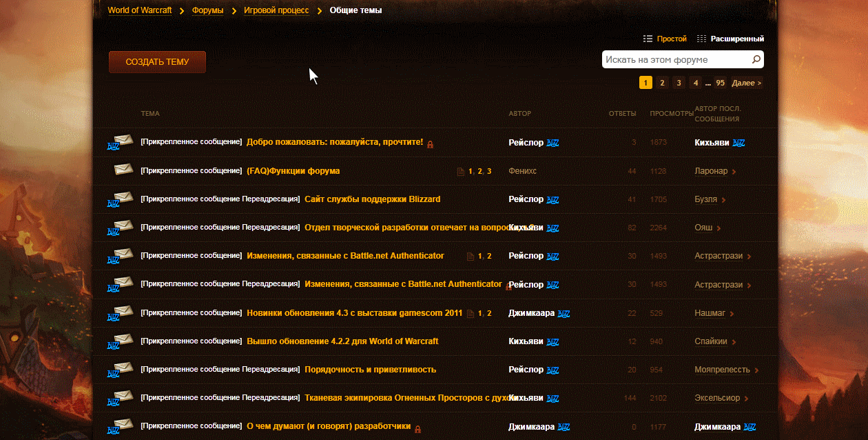Go to Форумы in breadcrumb
Screen dimensions: 868x440
(207, 10)
